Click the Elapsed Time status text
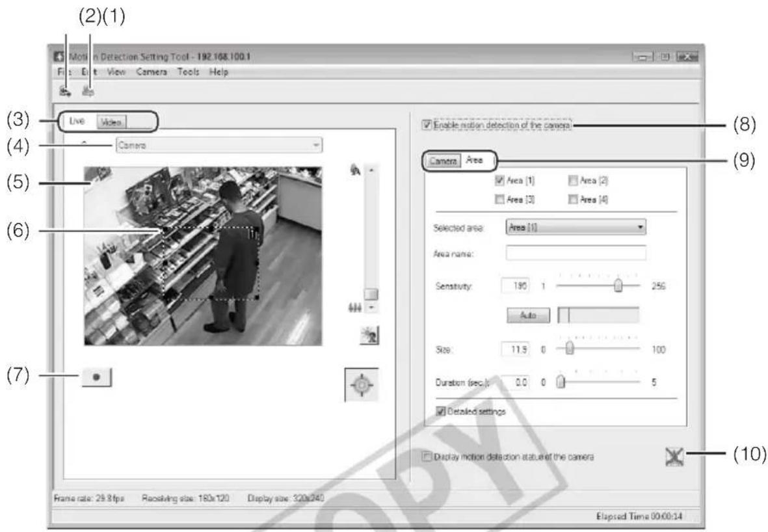768x532 pixels. click(x=639, y=516)
